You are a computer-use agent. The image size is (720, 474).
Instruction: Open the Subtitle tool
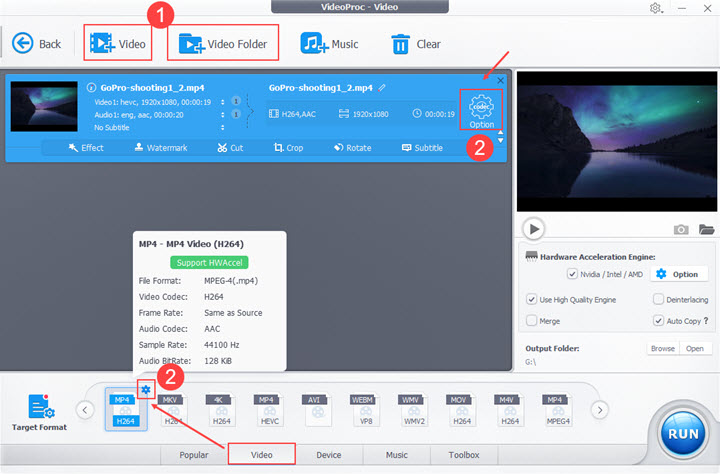point(422,147)
